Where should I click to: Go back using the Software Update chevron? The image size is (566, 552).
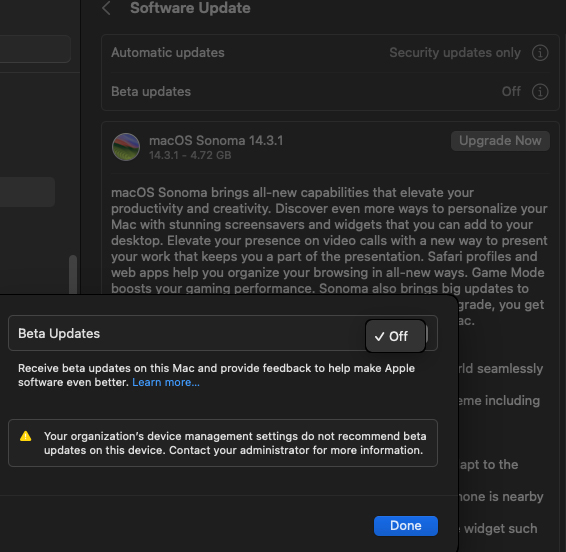(x=106, y=8)
